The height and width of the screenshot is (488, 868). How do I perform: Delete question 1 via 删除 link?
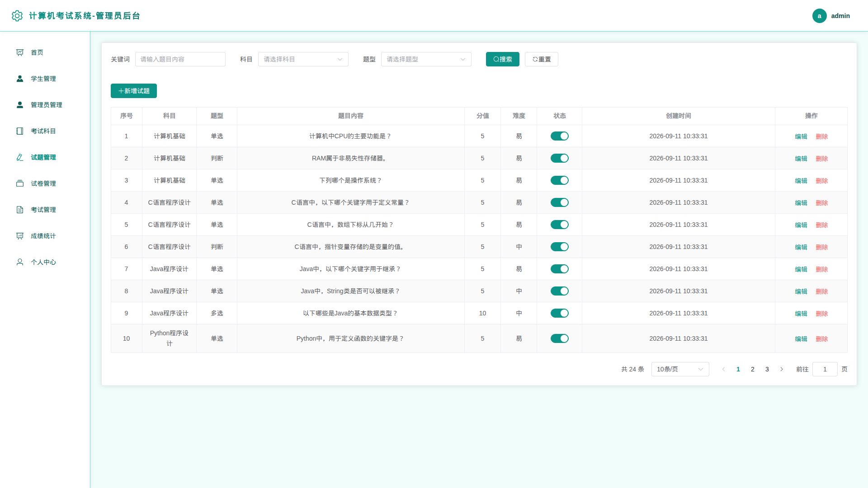tap(822, 136)
